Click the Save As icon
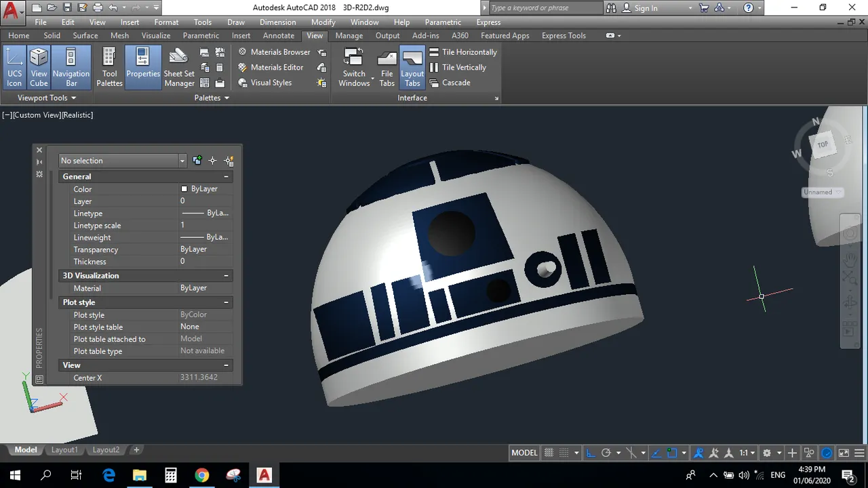This screenshot has height=488, width=868. pyautogui.click(x=82, y=8)
